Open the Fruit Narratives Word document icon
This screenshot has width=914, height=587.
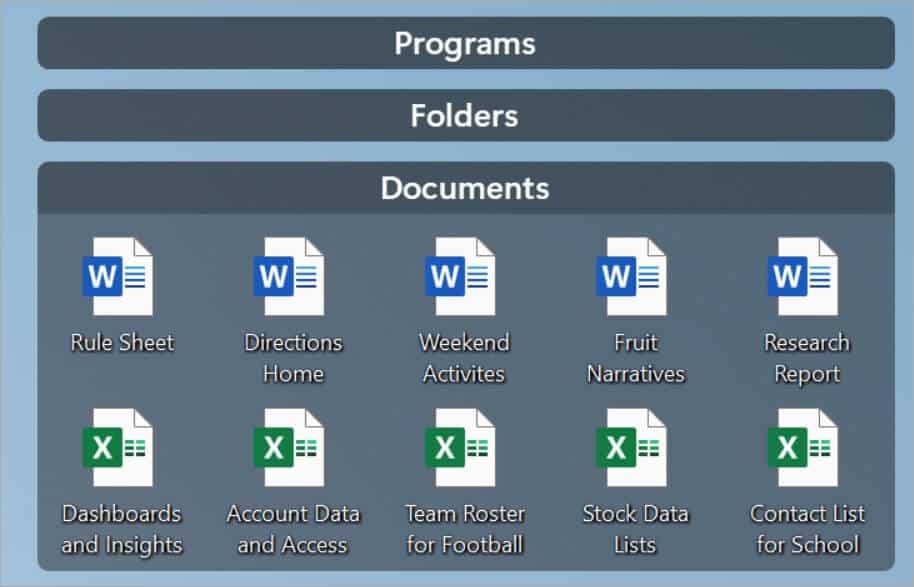(631, 276)
